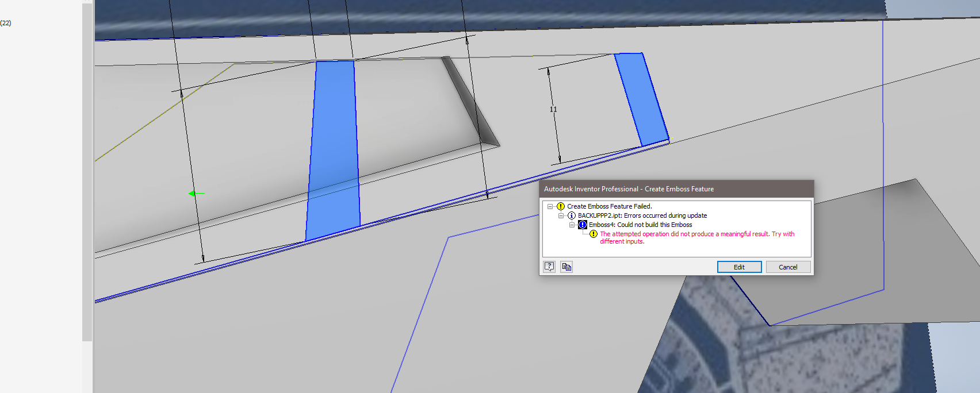The width and height of the screenshot is (980, 393).
Task: Click the red 'attempted operation did not produce' message
Action: click(x=697, y=237)
